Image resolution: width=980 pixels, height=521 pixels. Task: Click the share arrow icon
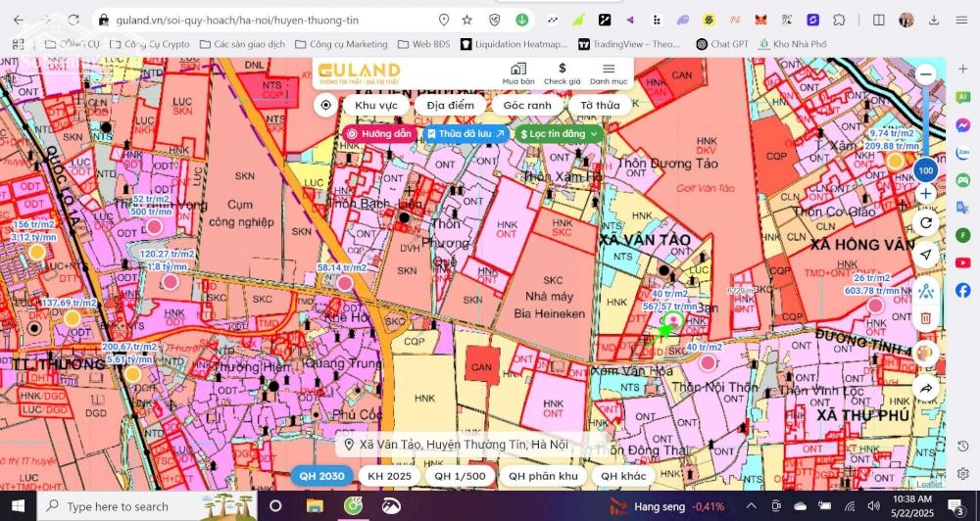pos(925,389)
